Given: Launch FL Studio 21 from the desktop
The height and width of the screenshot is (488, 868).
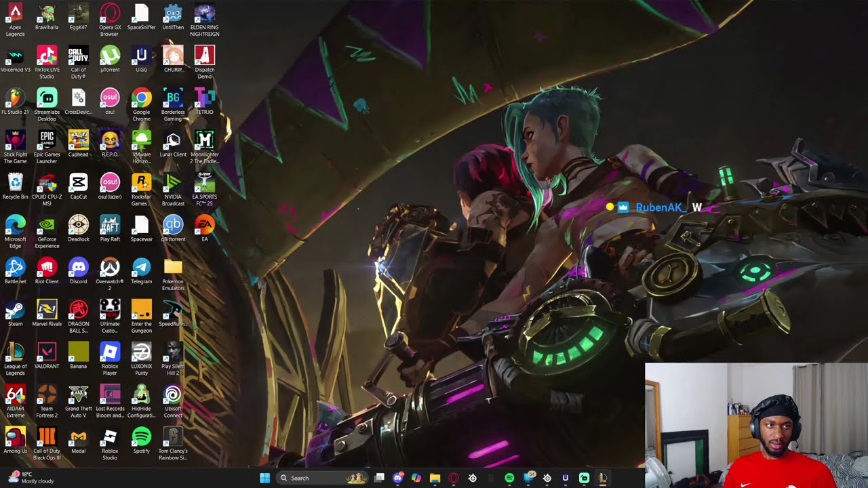Looking at the screenshot, I should click(x=15, y=102).
